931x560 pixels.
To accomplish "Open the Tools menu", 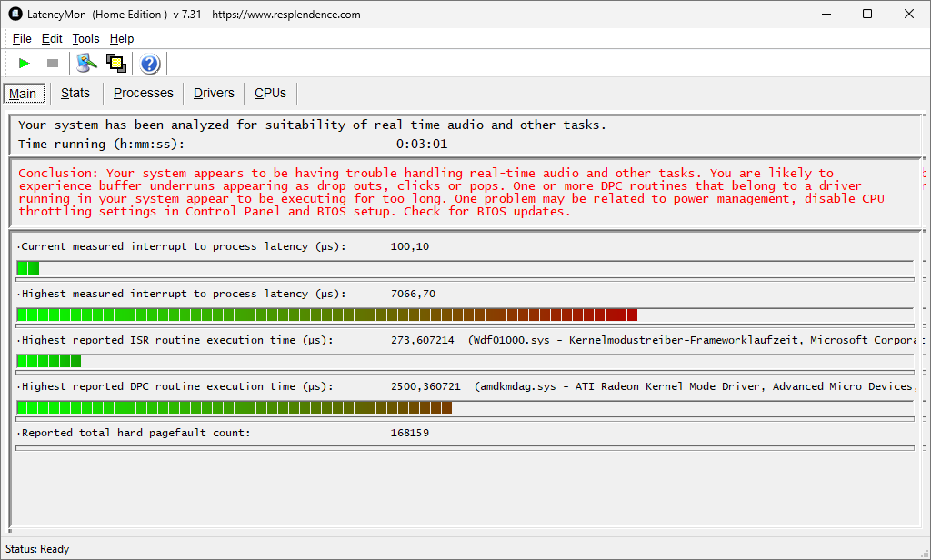I will (x=85, y=38).
